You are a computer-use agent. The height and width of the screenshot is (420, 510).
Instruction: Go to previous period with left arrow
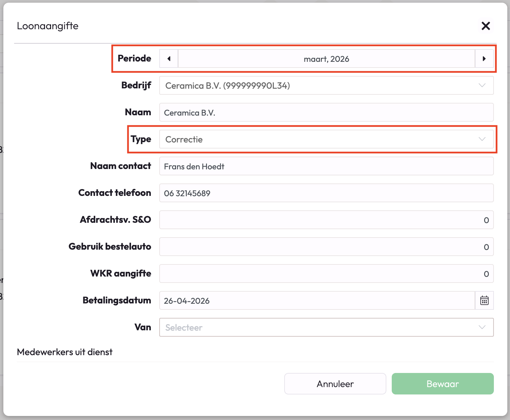pyautogui.click(x=169, y=59)
